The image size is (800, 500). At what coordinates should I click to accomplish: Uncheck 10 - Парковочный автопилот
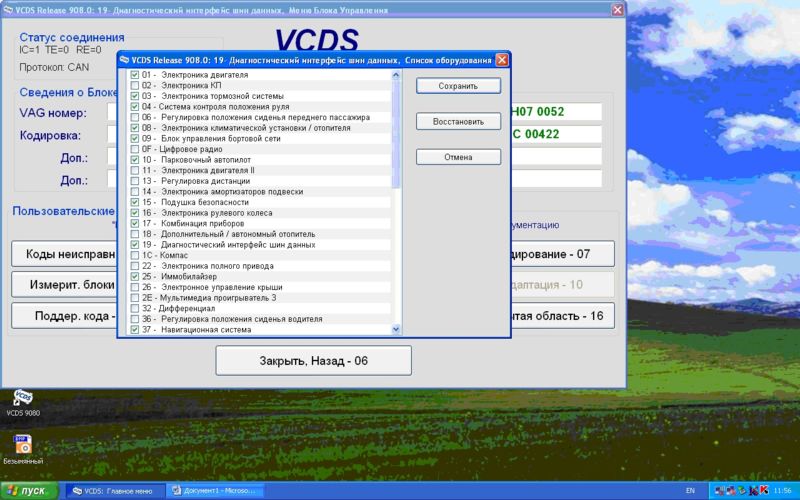(135, 160)
